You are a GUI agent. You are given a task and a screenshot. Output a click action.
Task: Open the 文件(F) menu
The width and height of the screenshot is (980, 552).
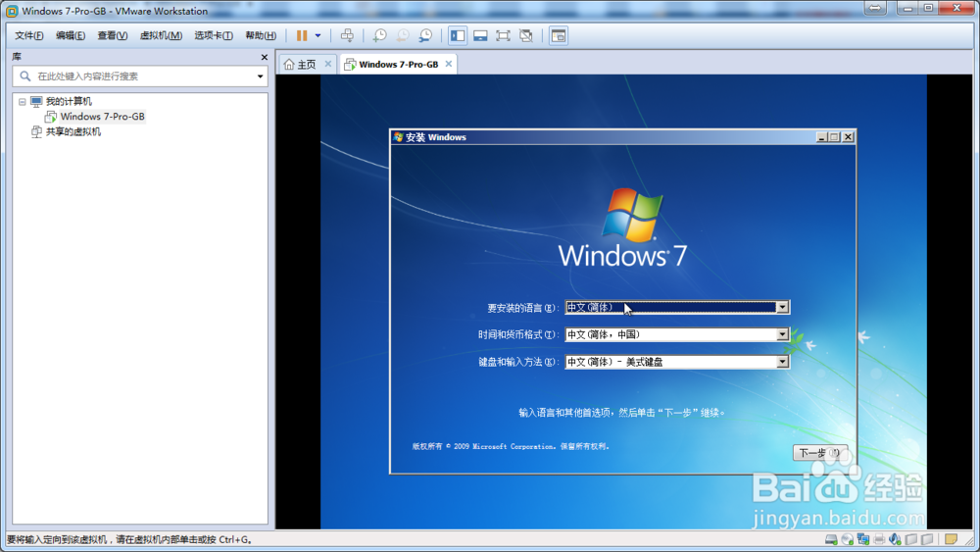(x=29, y=35)
